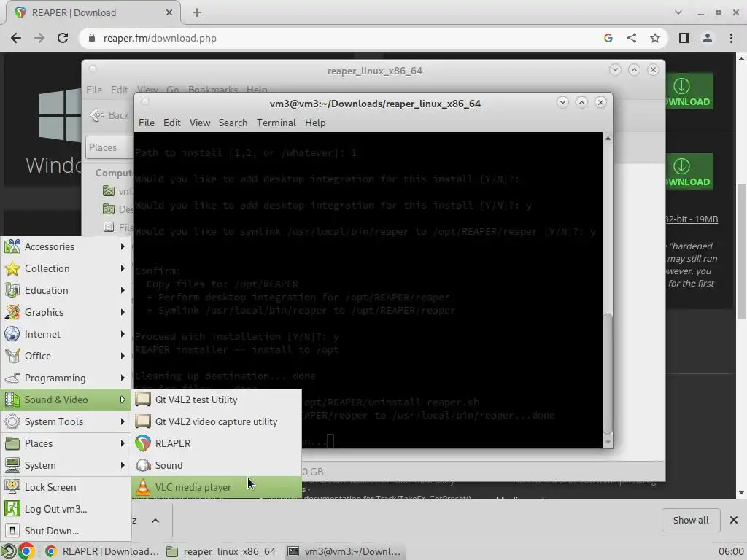Open Chrome profile icon
This screenshot has width=747, height=560.
point(708,38)
